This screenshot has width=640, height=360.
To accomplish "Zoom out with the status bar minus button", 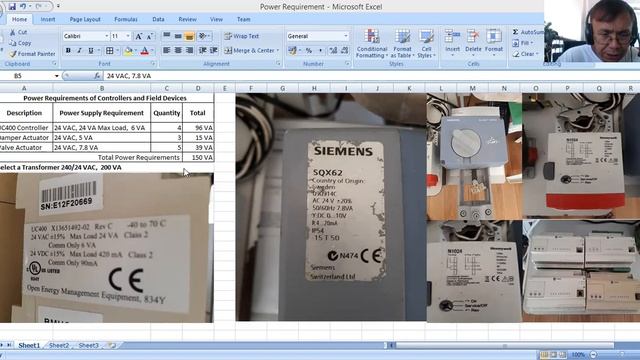I will point(594,355).
